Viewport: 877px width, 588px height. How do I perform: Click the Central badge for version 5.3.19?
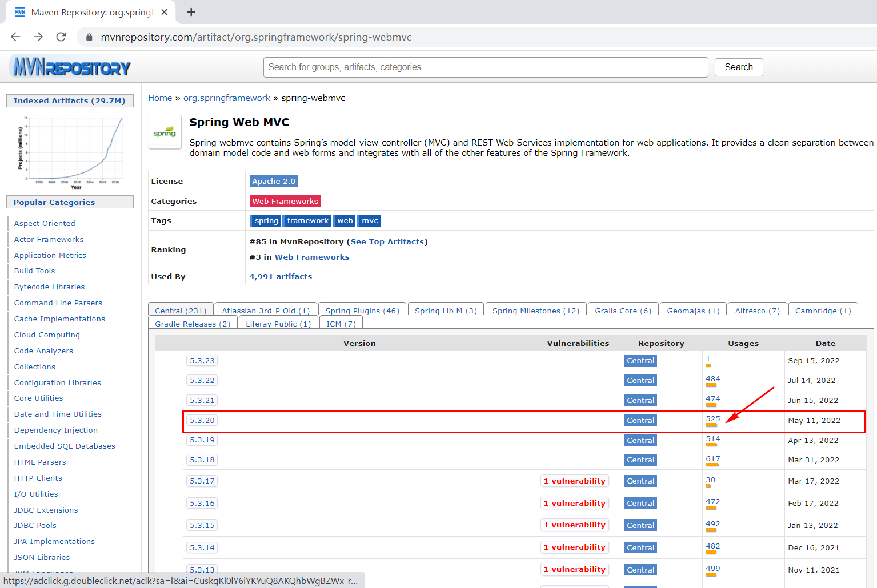[640, 441]
